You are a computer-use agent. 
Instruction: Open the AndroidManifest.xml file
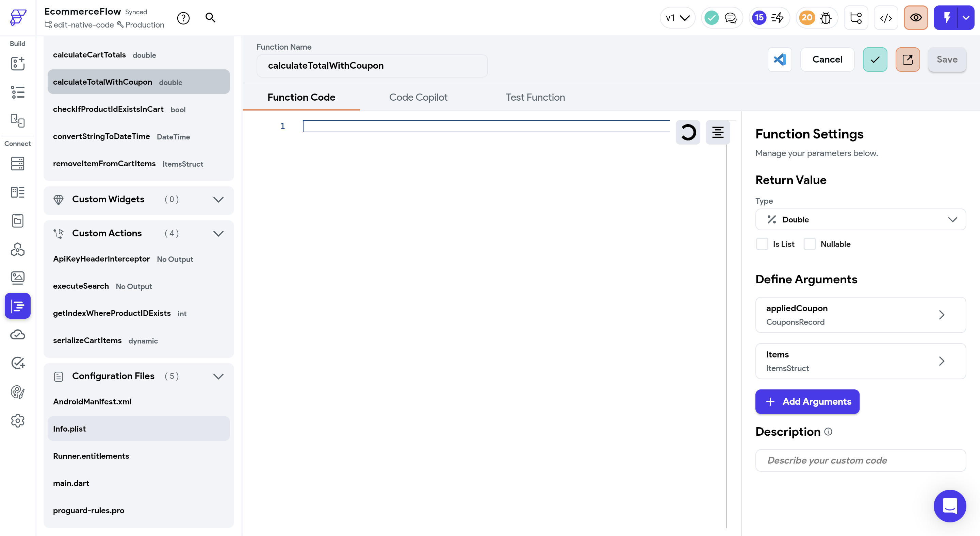pos(138,401)
